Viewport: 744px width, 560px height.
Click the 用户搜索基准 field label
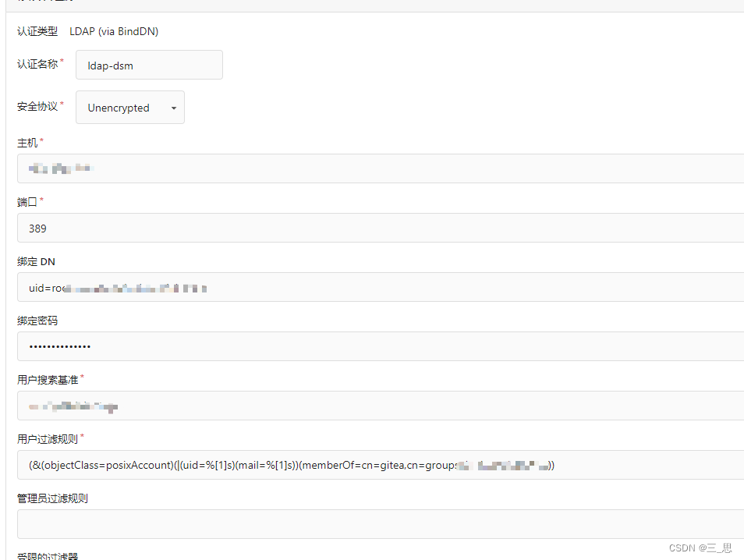click(x=48, y=380)
